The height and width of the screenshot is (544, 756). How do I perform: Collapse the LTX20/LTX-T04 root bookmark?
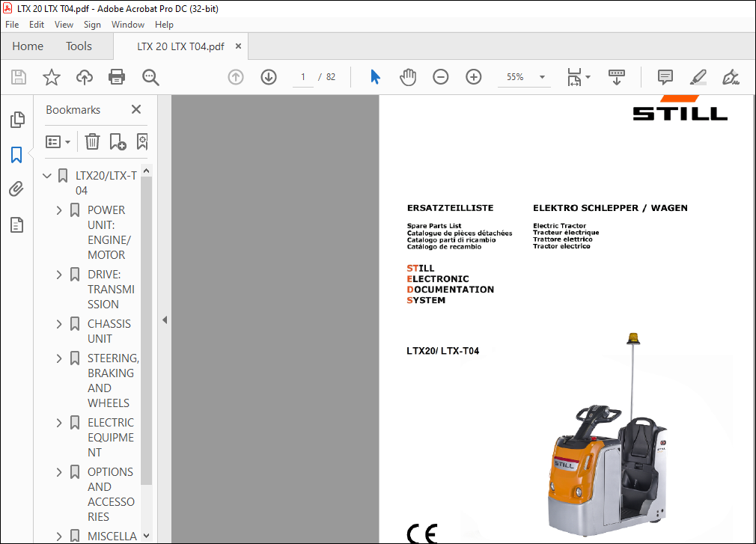(x=46, y=176)
